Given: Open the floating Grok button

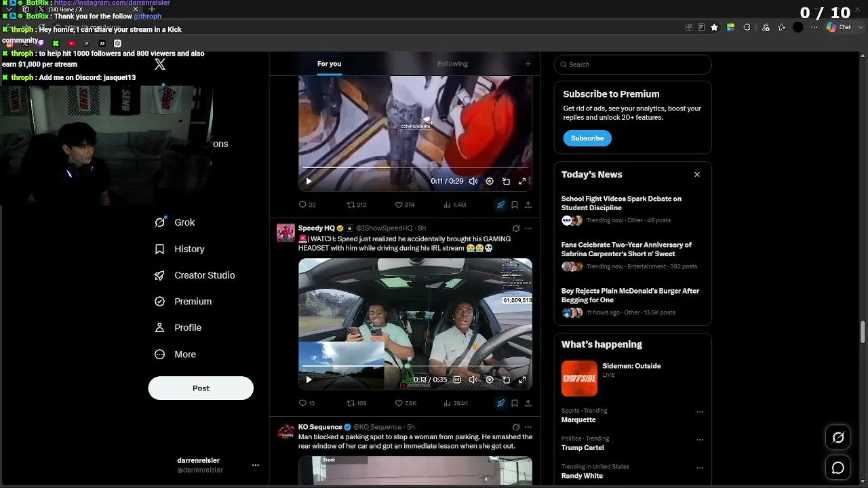Looking at the screenshot, I should pos(838,438).
